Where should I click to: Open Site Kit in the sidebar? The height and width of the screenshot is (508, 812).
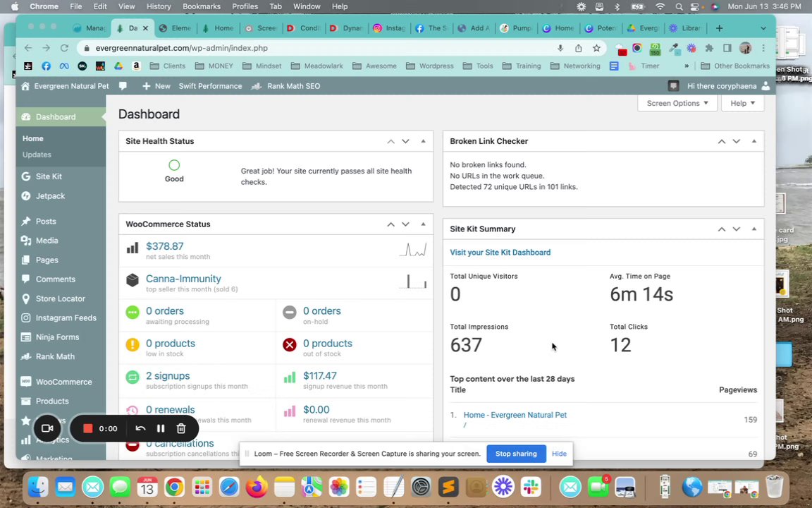click(x=49, y=176)
